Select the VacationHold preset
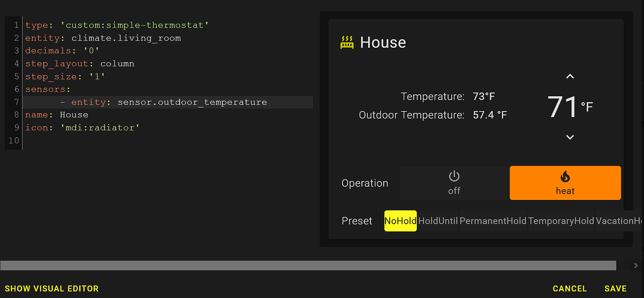Screen dimensions: 644x298 tap(621, 220)
